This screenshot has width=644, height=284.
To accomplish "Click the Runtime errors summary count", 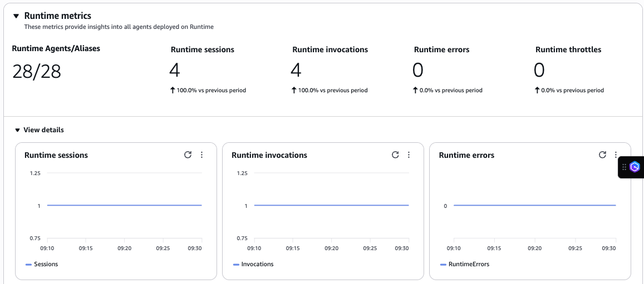I will (417, 70).
